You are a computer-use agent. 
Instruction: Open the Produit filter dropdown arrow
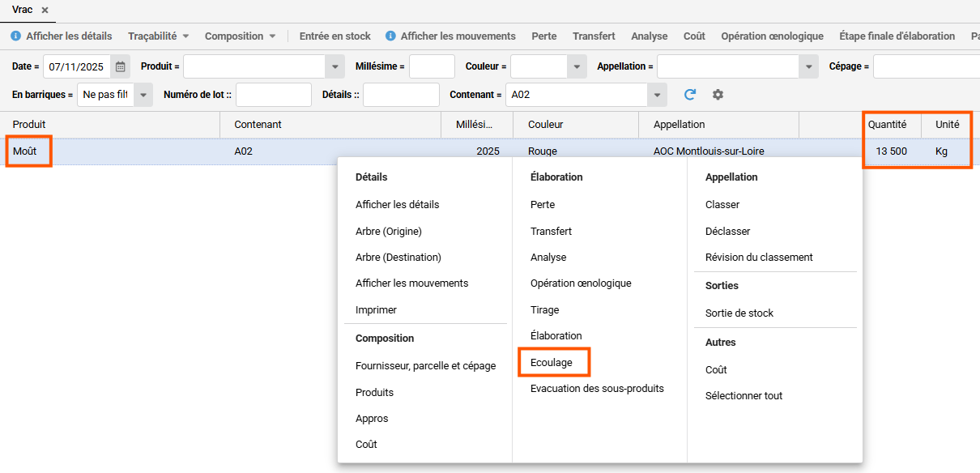(x=335, y=66)
